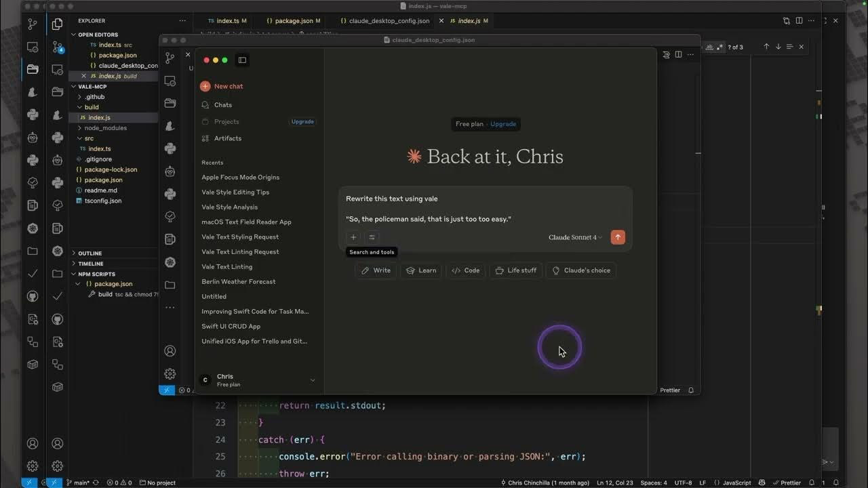This screenshot has width=868, height=488.
Task: Select the Write suggestion chip
Action: 375,270
